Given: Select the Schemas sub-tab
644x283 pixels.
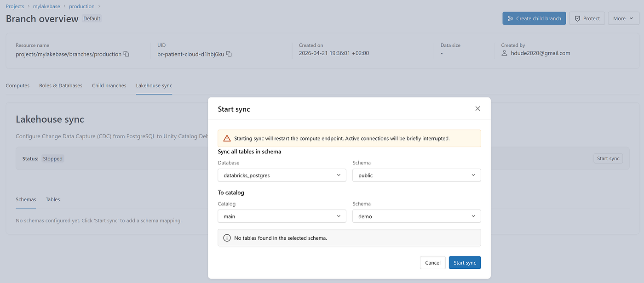Looking at the screenshot, I should (26, 199).
